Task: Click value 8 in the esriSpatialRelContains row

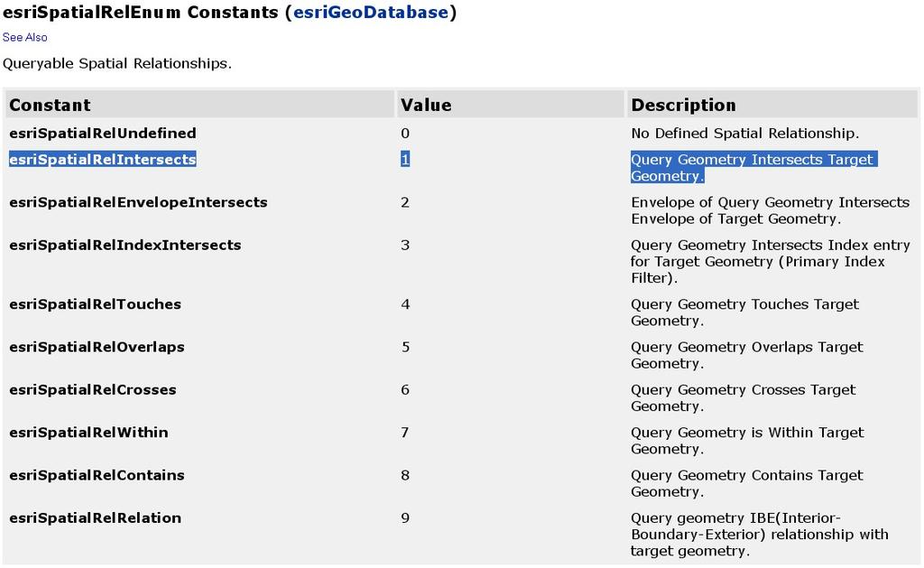Action: [405, 475]
